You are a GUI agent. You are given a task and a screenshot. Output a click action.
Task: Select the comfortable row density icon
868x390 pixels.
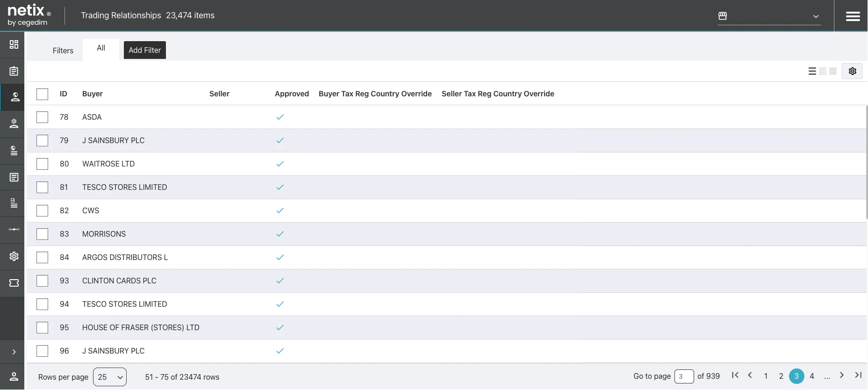click(812, 71)
